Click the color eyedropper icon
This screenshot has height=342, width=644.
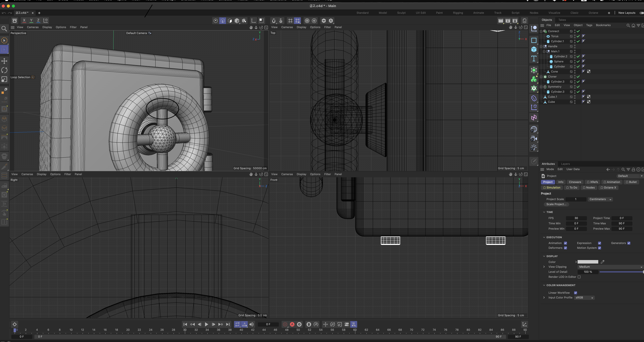pyautogui.click(x=602, y=262)
